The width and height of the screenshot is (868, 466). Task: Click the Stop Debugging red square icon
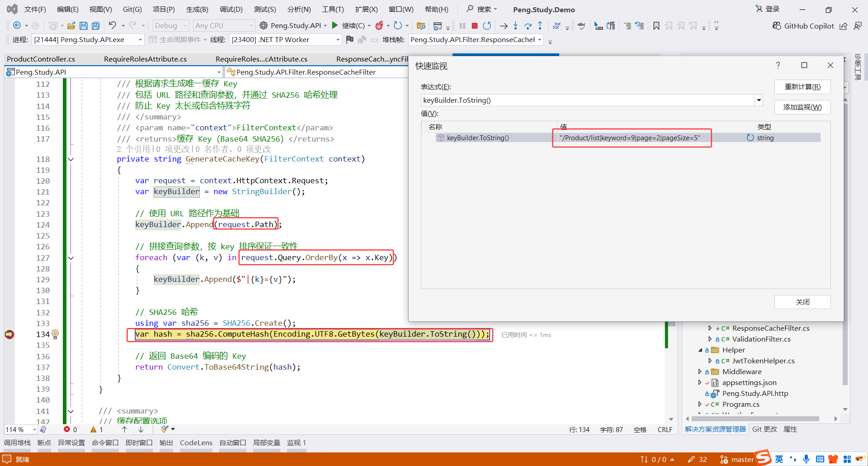pyautogui.click(x=475, y=26)
